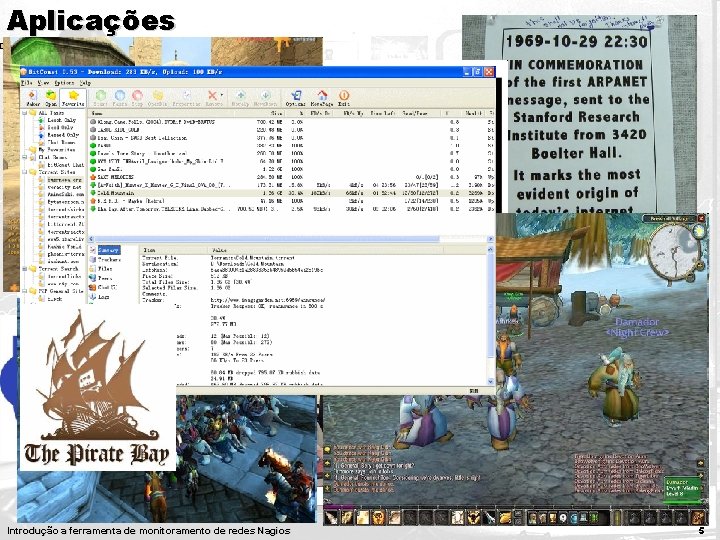Sort by the Seed/Peer column header
The height and width of the screenshot is (540, 720).
[420, 113]
